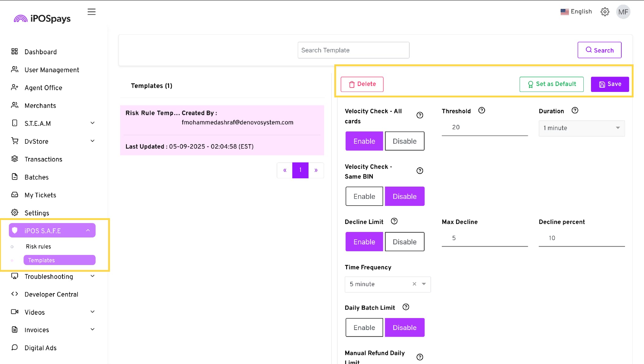644x364 pixels.
Task: Click the Set as Default button
Action: coord(551,84)
